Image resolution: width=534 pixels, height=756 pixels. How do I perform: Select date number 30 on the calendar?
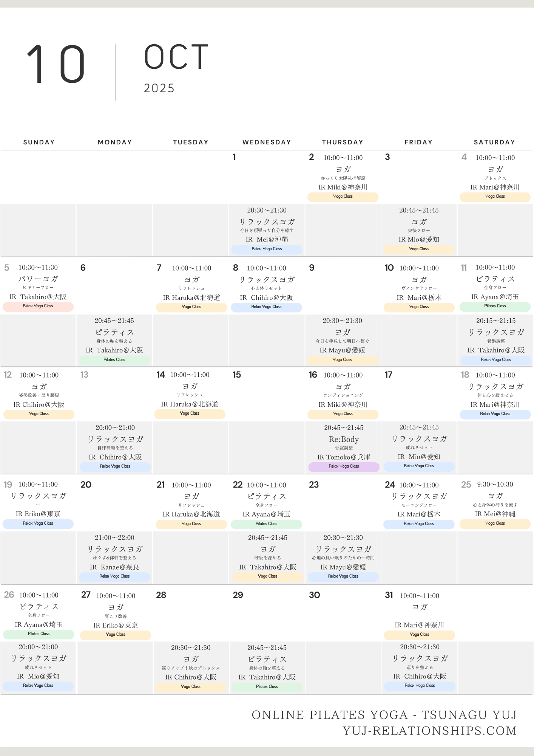click(314, 595)
